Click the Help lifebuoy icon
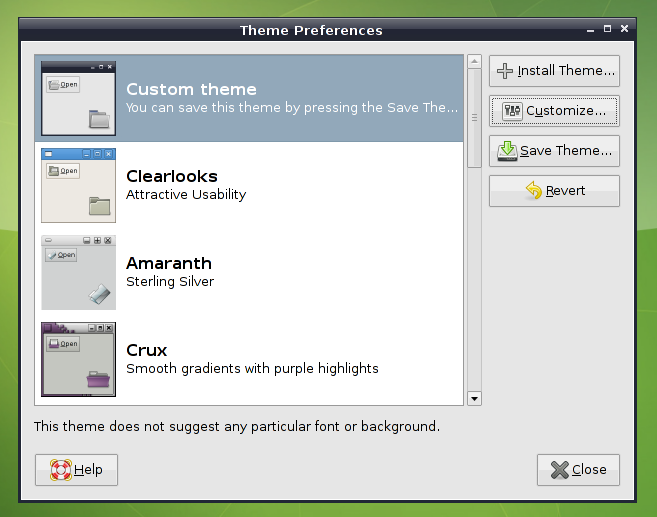657x517 pixels. pyautogui.click(x=61, y=470)
